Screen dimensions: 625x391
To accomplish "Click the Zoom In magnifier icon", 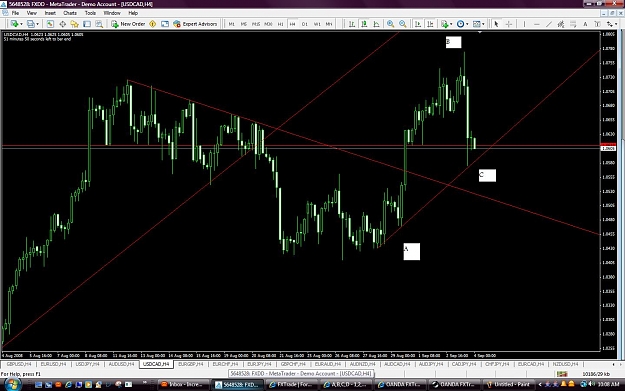I will [x=391, y=24].
